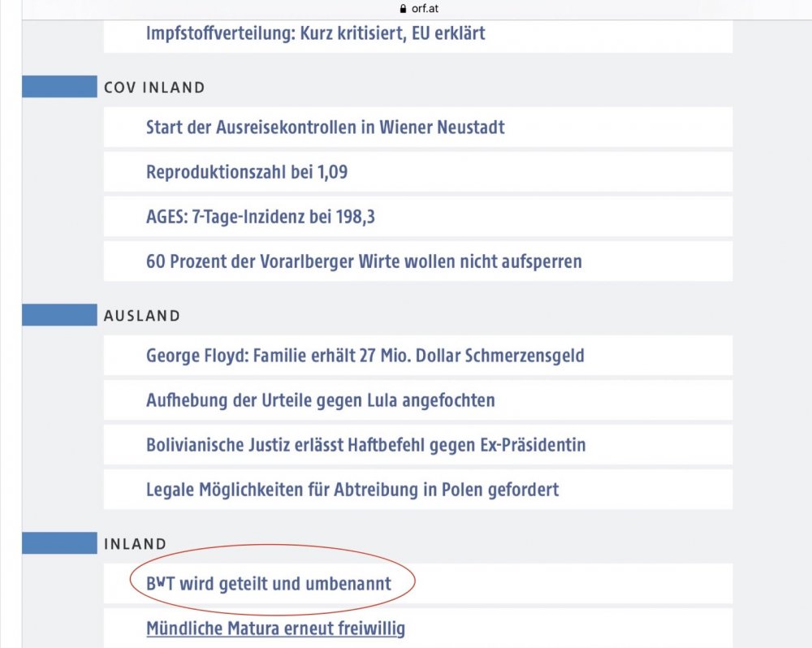
Task: Read Start der Ausreisekontrollen in Wiener Neustadt
Action: tap(325, 127)
